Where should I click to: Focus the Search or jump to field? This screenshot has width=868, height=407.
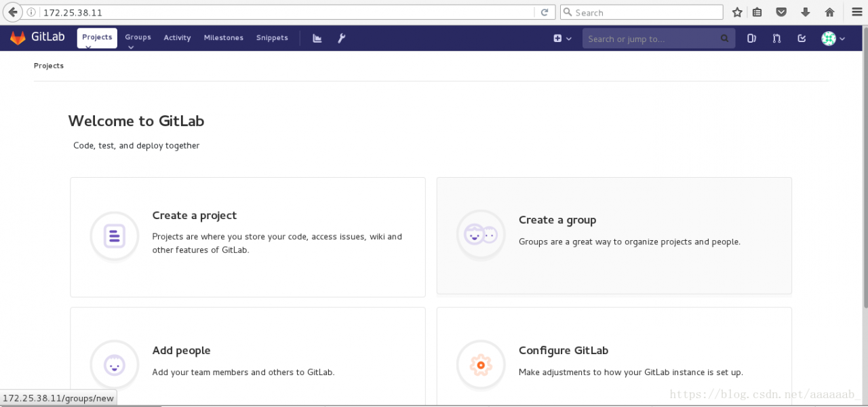pyautogui.click(x=658, y=39)
